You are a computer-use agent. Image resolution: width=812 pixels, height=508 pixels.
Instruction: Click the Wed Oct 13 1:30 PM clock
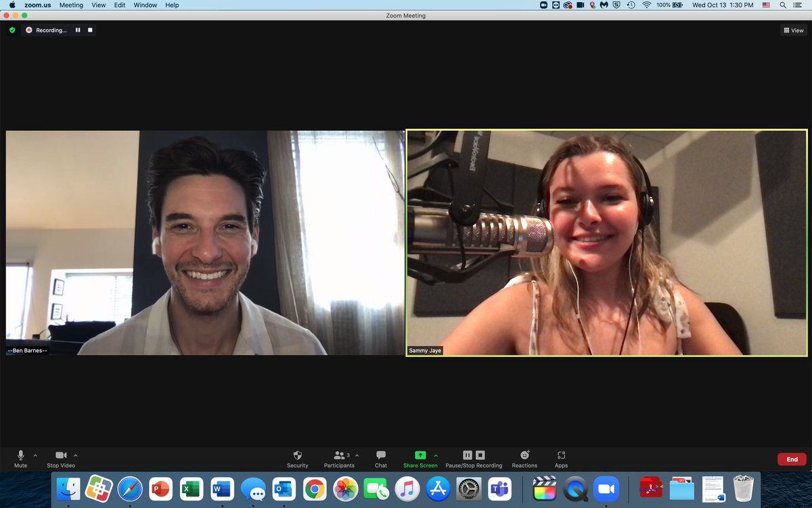coord(723,5)
